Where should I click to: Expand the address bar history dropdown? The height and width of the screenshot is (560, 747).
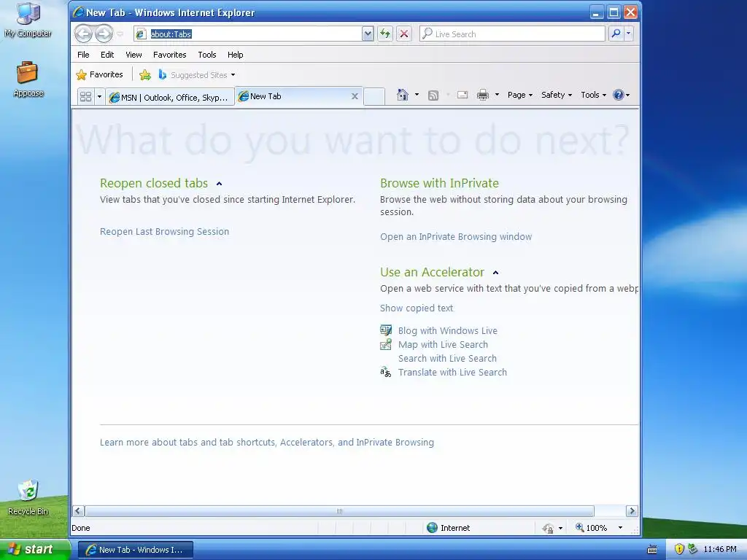[368, 34]
